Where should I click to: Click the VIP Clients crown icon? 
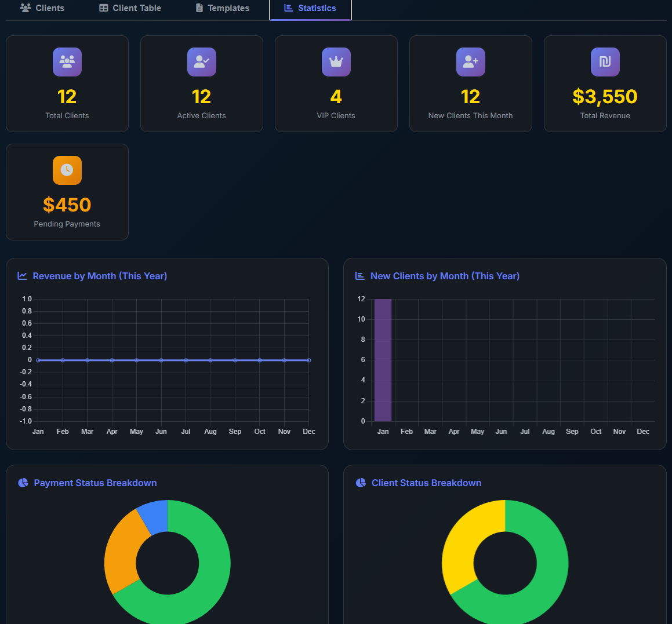click(x=336, y=62)
